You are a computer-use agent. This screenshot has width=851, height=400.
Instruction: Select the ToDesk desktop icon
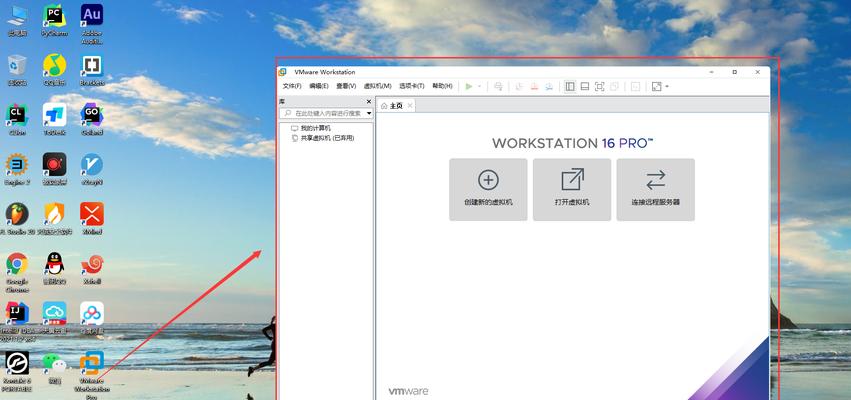pyautogui.click(x=54, y=119)
